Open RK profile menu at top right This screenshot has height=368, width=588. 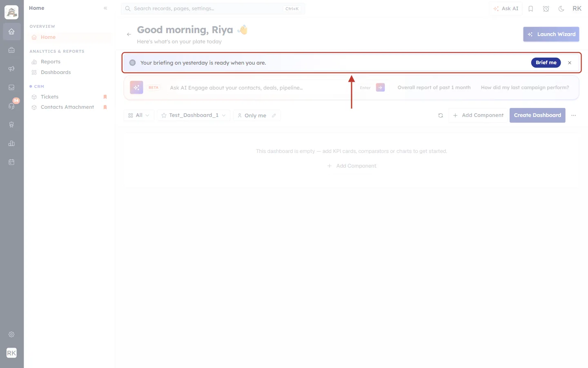[x=577, y=9]
